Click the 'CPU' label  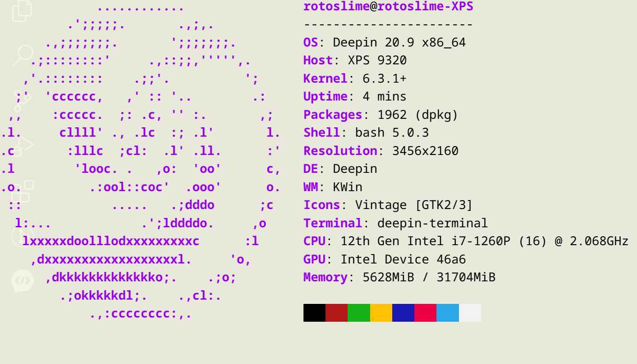(x=315, y=241)
